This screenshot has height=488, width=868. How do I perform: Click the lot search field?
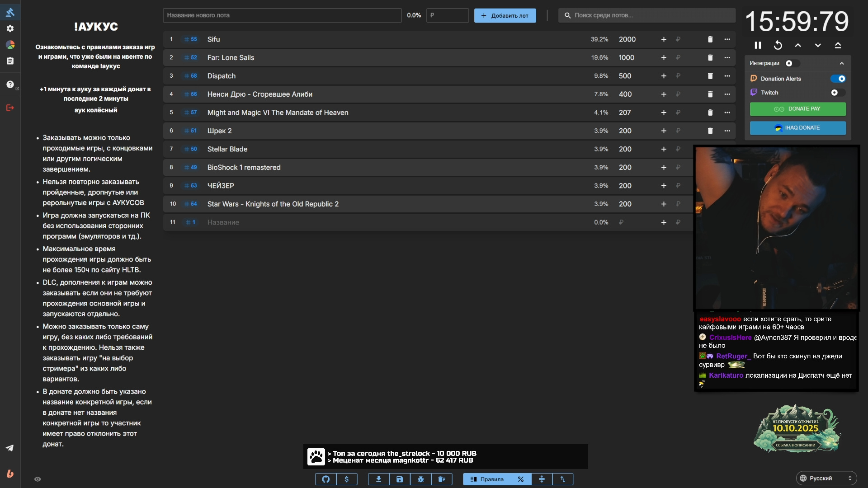coord(646,15)
